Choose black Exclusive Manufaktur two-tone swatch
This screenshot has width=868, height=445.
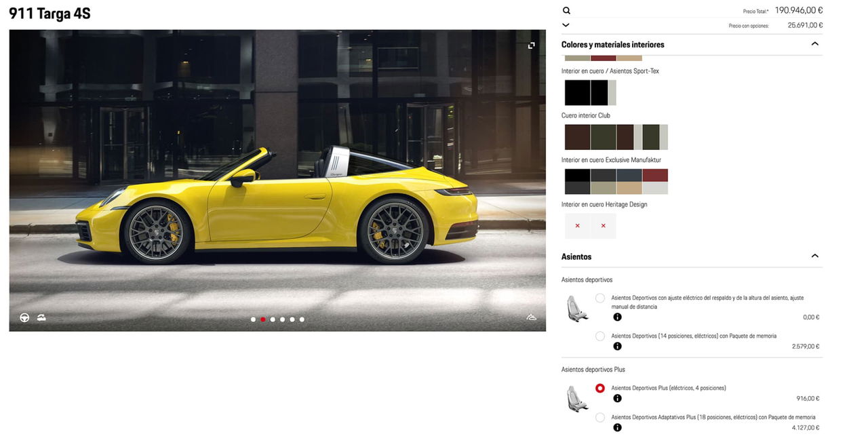coord(578,182)
